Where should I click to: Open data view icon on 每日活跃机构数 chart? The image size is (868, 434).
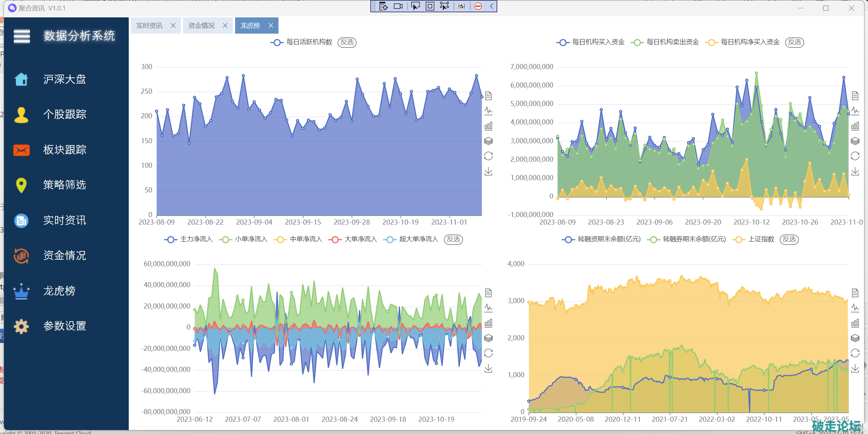click(488, 96)
